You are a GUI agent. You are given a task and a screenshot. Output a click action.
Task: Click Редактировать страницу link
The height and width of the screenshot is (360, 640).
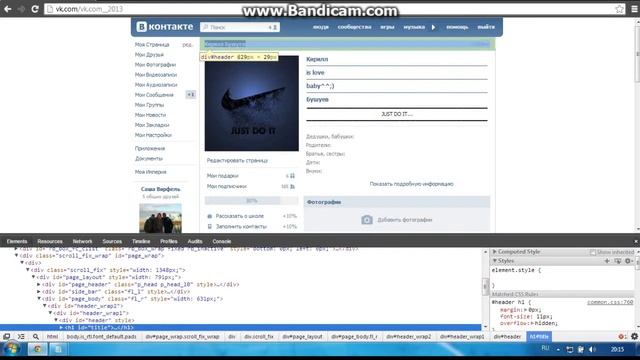237,161
